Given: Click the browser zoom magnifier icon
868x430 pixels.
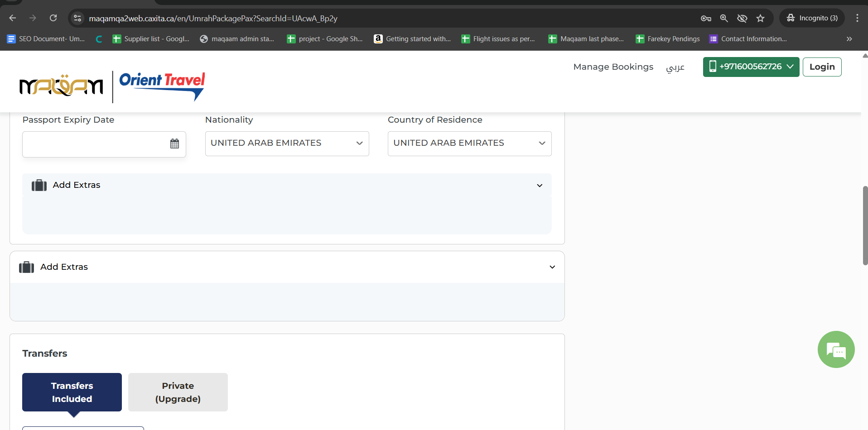Looking at the screenshot, I should (724, 18).
